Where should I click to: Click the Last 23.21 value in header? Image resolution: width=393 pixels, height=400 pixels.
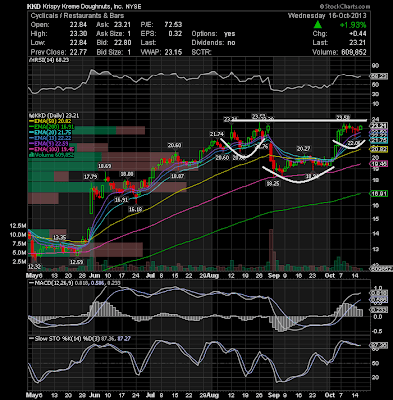tap(358, 43)
